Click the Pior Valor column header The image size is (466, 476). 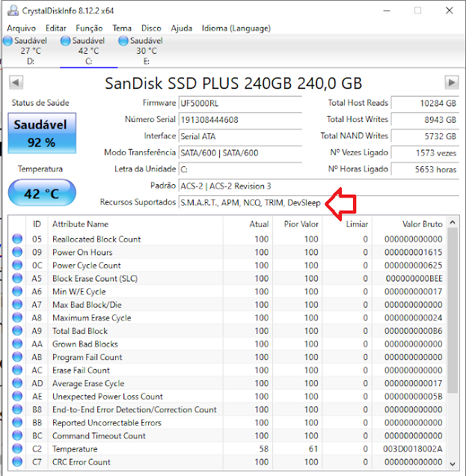[298, 224]
